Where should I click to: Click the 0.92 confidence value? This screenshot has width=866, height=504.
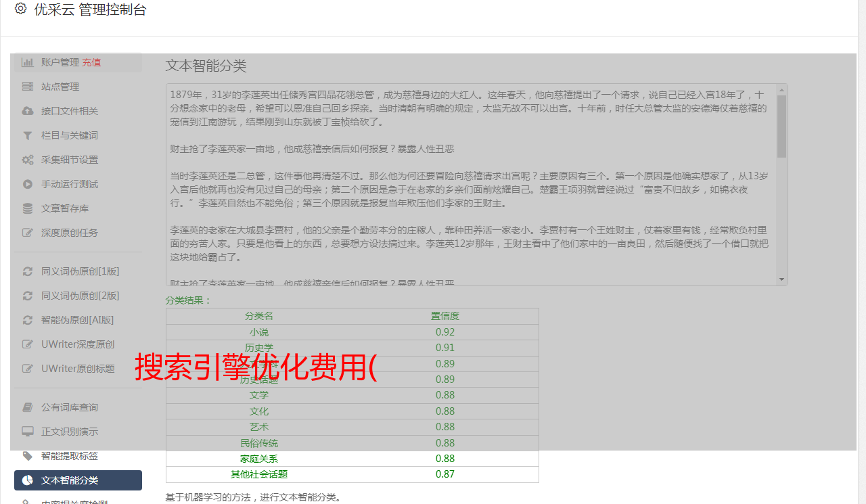pos(445,332)
